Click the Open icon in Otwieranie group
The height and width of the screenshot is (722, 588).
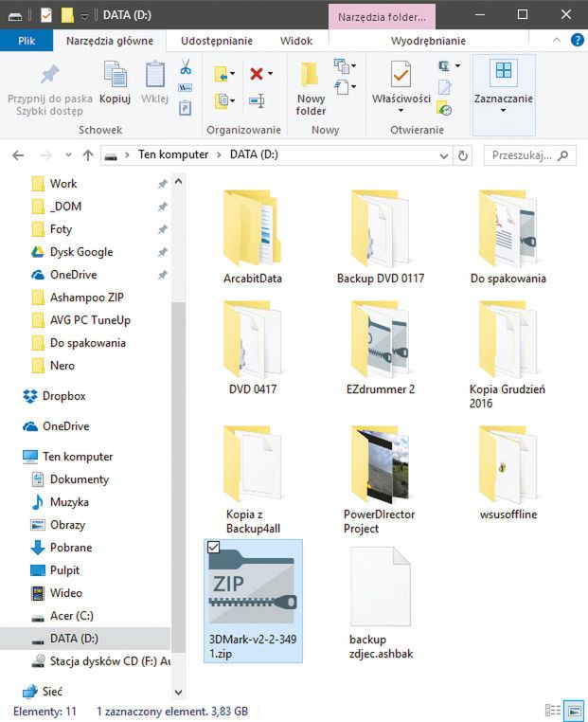pos(444,66)
